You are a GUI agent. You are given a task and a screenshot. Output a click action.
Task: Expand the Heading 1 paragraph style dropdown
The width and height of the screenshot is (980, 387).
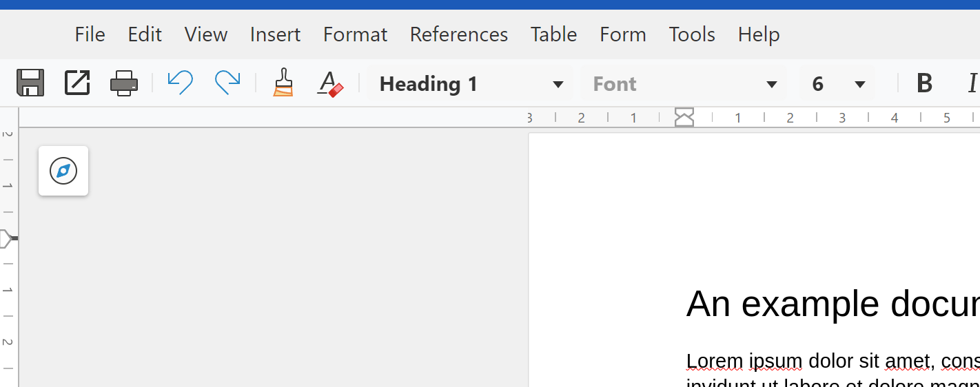558,85
